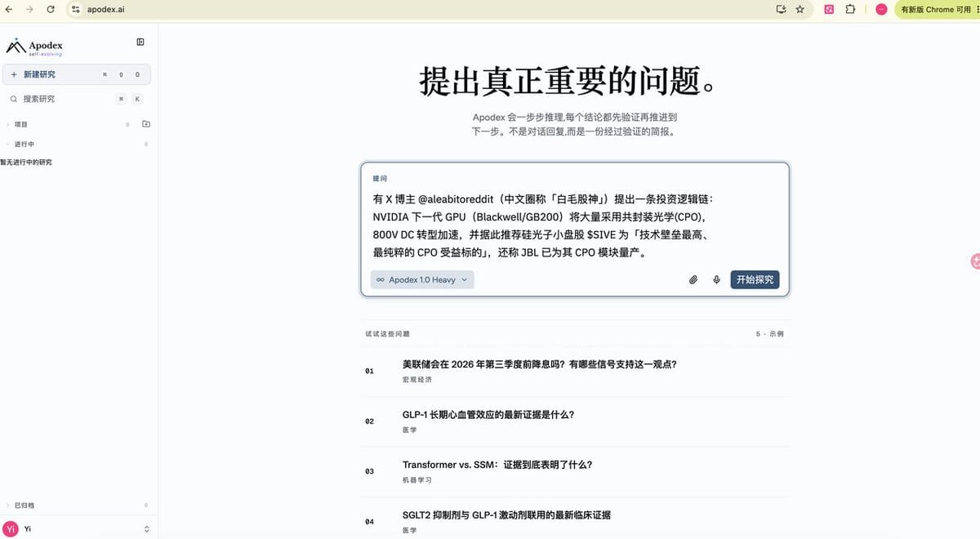Click the 5 · 示例 count label
This screenshot has height=539, width=980.
click(x=770, y=334)
